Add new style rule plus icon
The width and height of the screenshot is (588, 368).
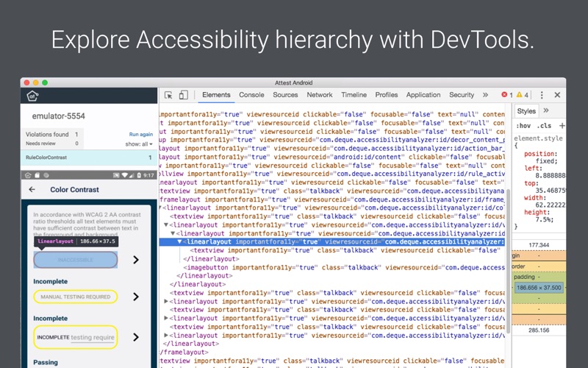(562, 125)
